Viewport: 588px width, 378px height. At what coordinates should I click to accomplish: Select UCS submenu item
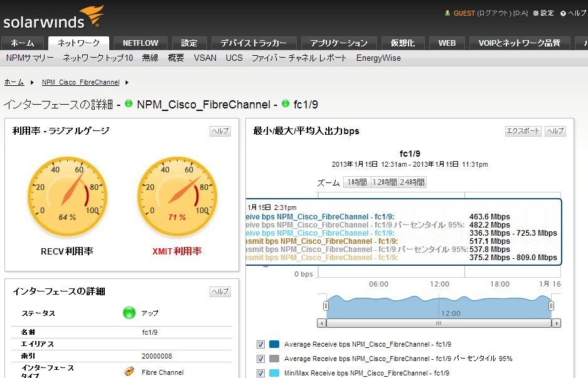click(x=234, y=58)
